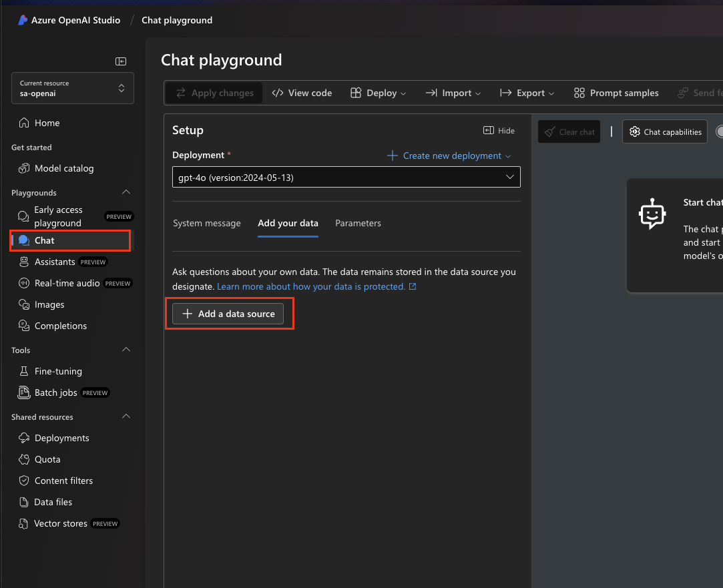723x588 pixels.
Task: Select the Early access playground icon
Action: coord(23,216)
